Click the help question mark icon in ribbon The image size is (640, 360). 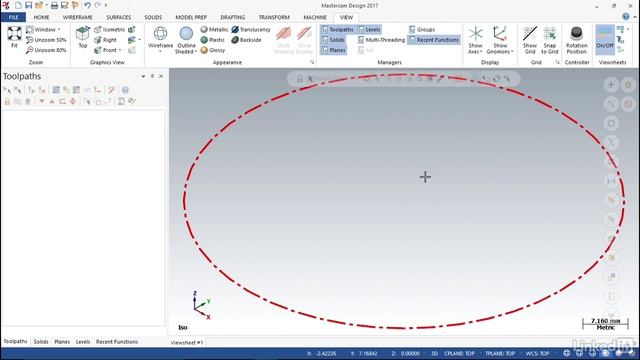(626, 17)
